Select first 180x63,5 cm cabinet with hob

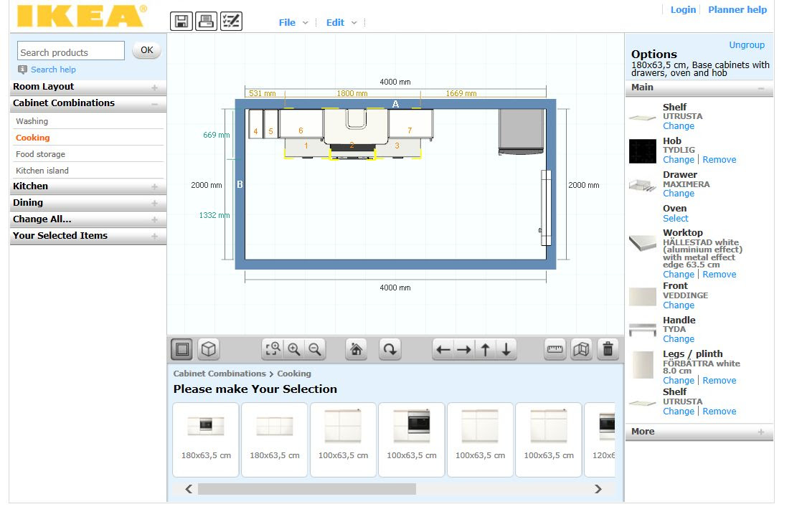pos(206,440)
